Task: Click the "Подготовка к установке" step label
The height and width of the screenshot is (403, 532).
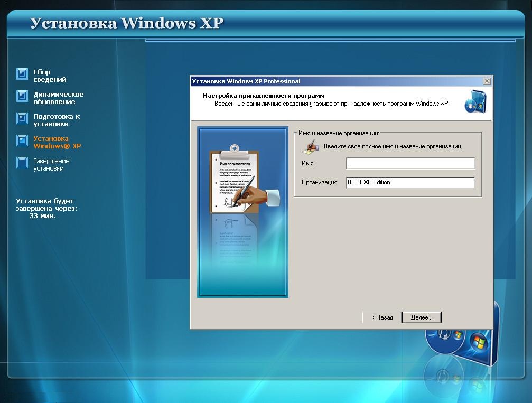Action: [57, 120]
